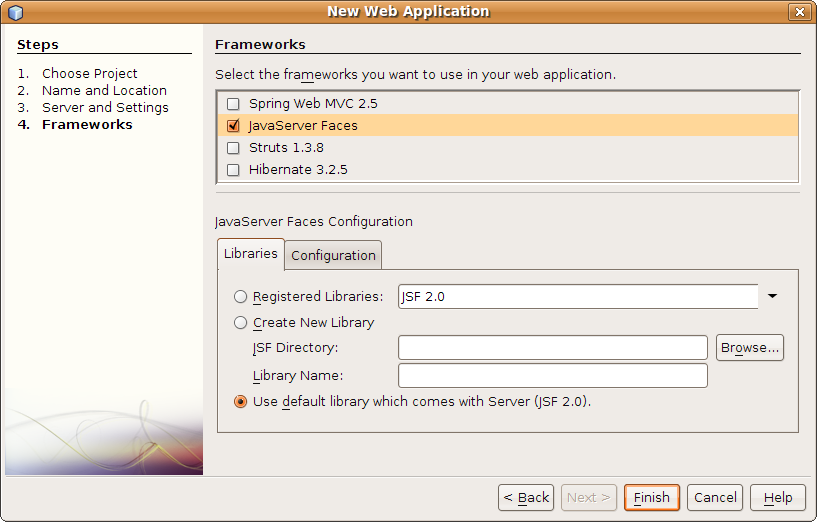Click the 'Name and Location' step text
The image size is (817, 522).
pyautogui.click(x=104, y=91)
